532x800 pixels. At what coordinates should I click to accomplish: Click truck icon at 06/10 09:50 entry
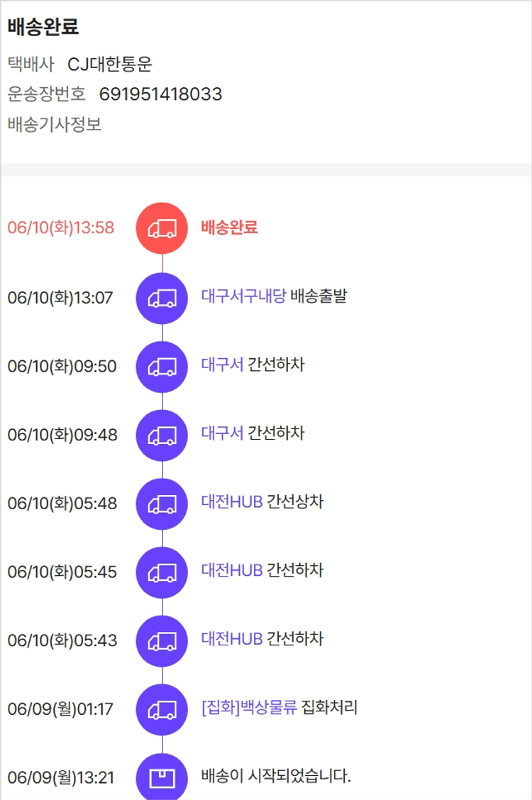tap(162, 367)
